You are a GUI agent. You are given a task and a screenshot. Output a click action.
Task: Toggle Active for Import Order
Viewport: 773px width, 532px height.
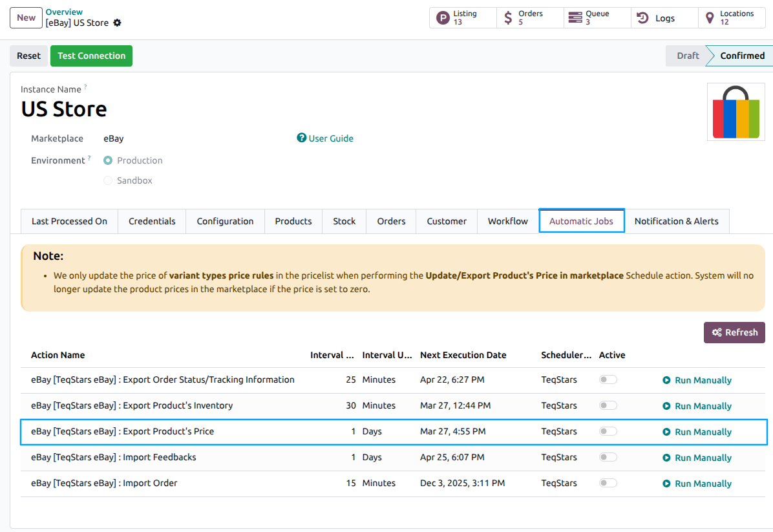click(608, 483)
